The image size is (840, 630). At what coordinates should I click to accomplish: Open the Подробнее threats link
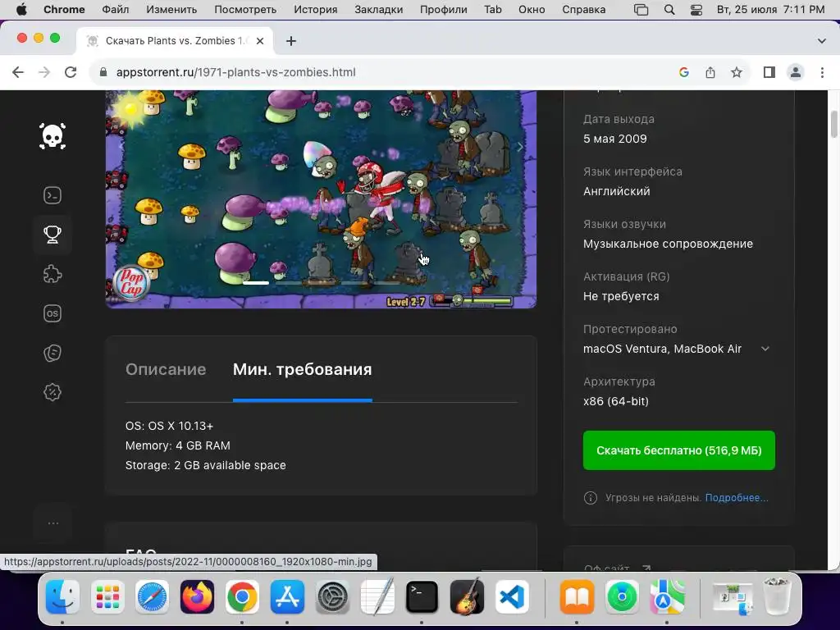737,498
